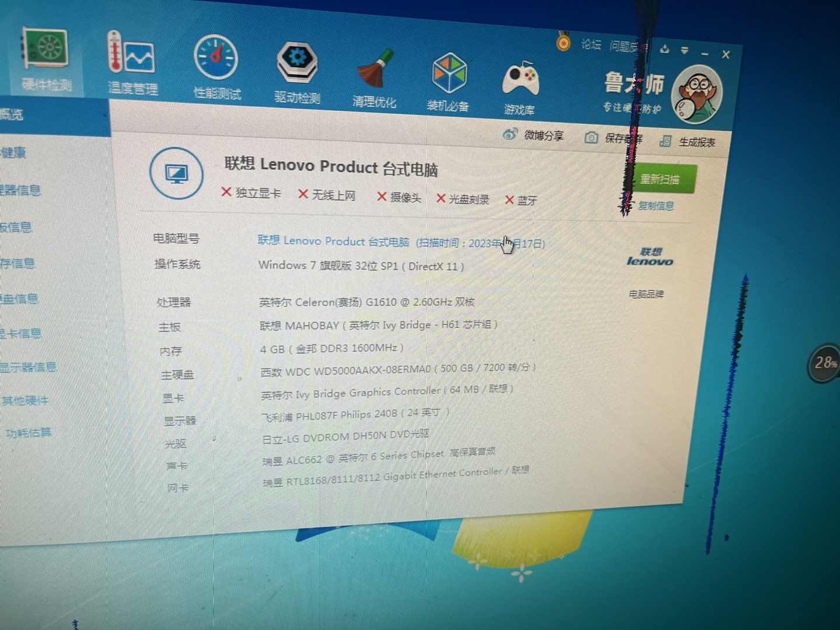Click 复制信息 to copy info
The height and width of the screenshot is (630, 840).
(656, 205)
